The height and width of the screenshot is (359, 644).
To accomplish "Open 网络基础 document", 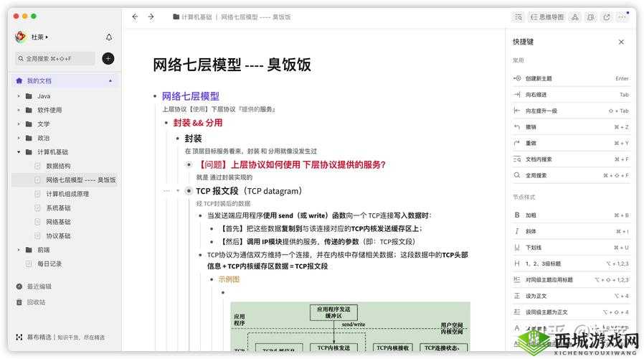I will (x=58, y=222).
